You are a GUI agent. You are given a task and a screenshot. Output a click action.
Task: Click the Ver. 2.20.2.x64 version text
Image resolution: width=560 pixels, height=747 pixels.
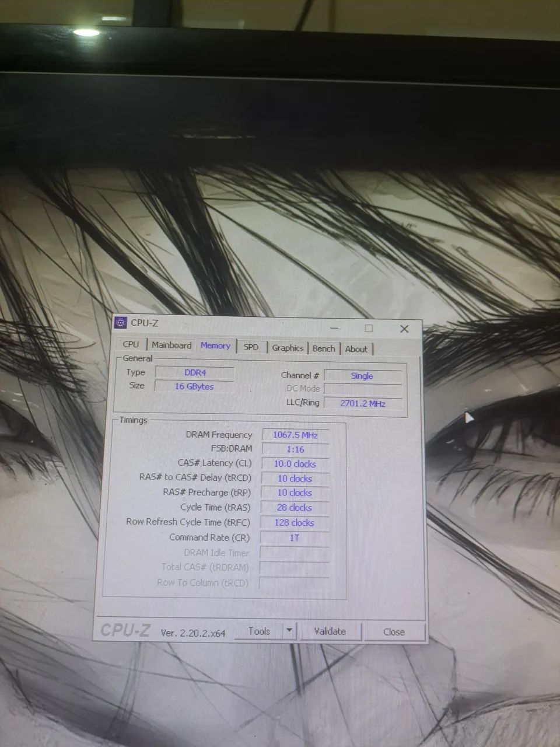193,633
